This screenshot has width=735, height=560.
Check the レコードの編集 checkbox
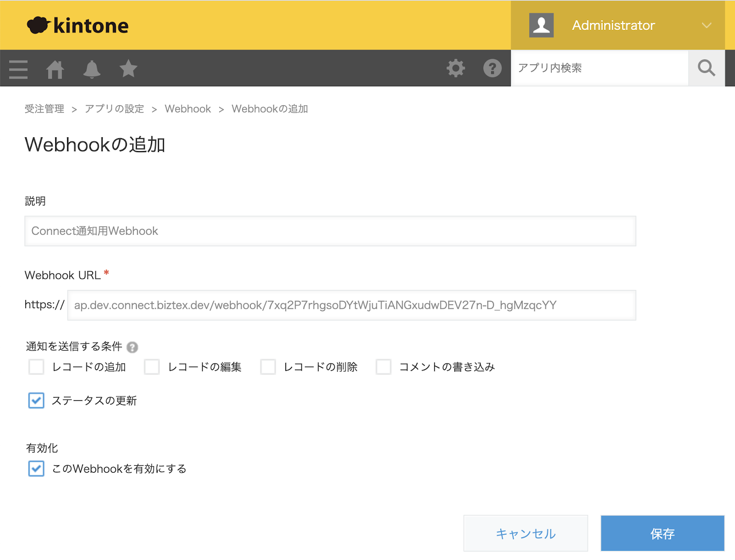(x=152, y=367)
